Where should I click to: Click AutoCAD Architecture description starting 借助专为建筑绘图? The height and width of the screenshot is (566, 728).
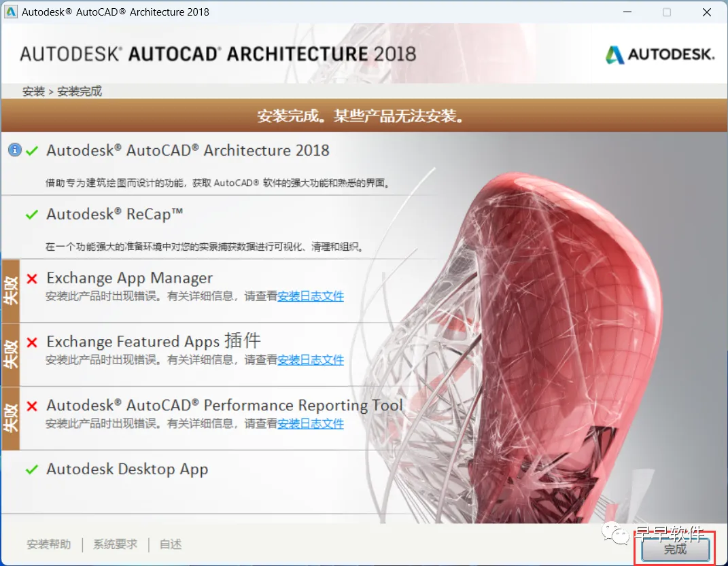[x=218, y=183]
